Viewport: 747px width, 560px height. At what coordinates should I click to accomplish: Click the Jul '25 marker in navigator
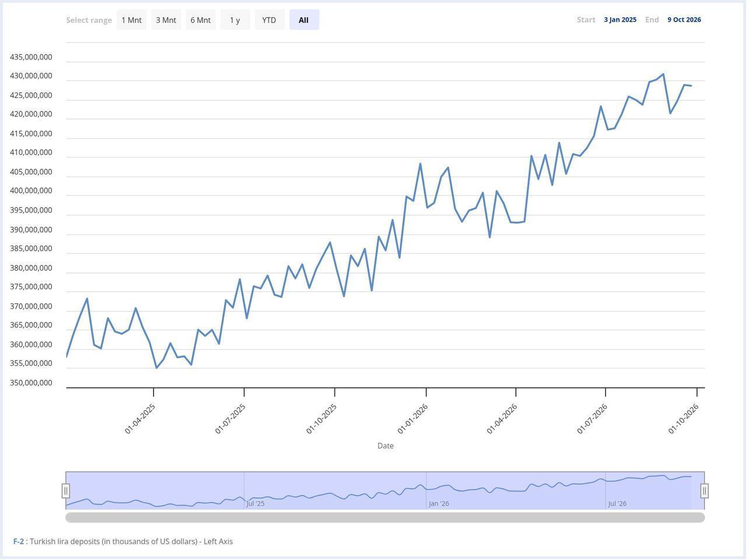[x=256, y=503]
